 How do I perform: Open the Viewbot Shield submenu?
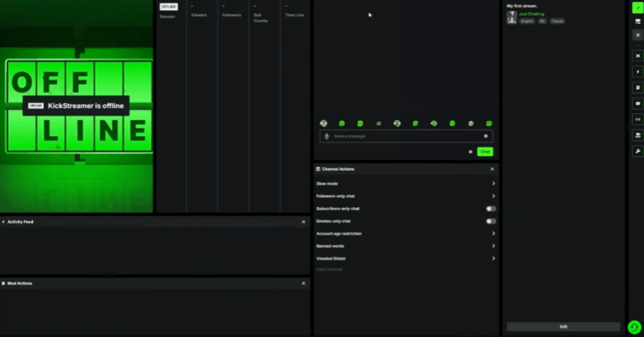pyautogui.click(x=493, y=259)
